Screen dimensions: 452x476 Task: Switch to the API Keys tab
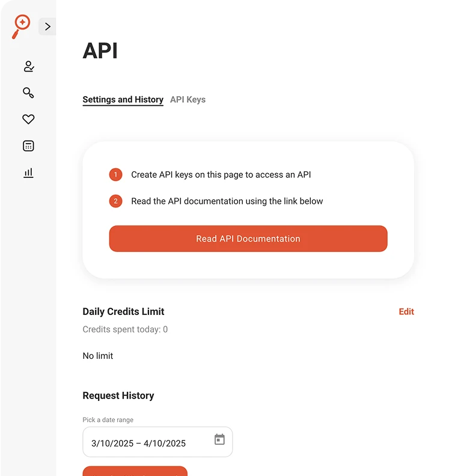[x=188, y=100]
